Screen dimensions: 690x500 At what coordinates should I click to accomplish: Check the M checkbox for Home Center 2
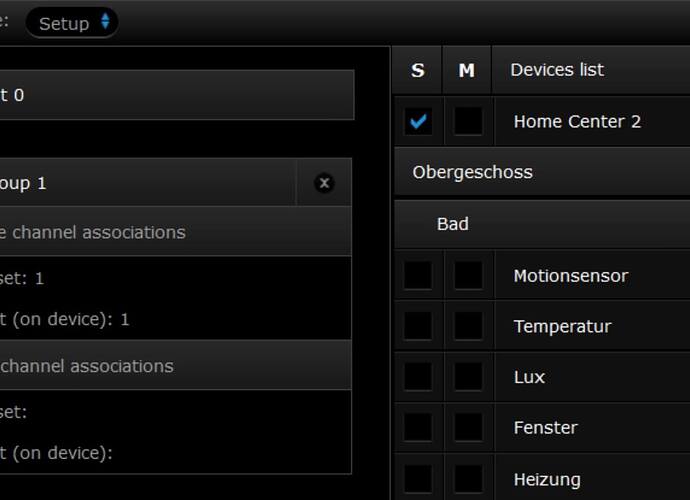pos(468,122)
